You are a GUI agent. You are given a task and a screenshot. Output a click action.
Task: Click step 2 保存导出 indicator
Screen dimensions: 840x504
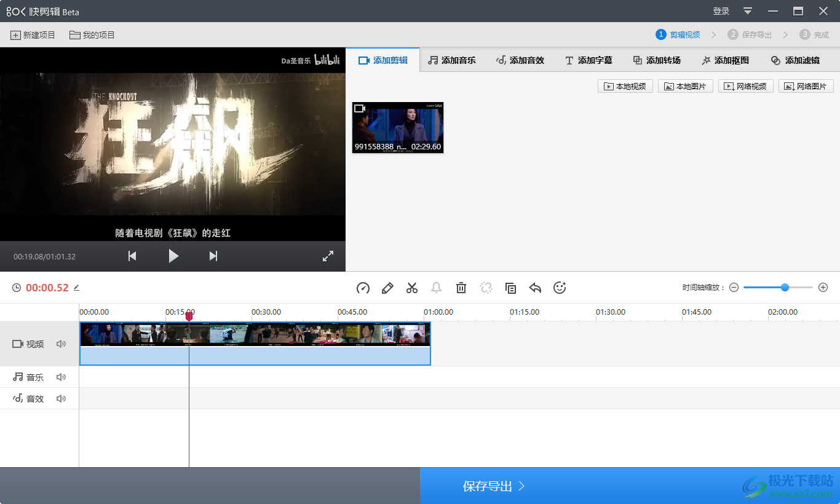pyautogui.click(x=750, y=35)
